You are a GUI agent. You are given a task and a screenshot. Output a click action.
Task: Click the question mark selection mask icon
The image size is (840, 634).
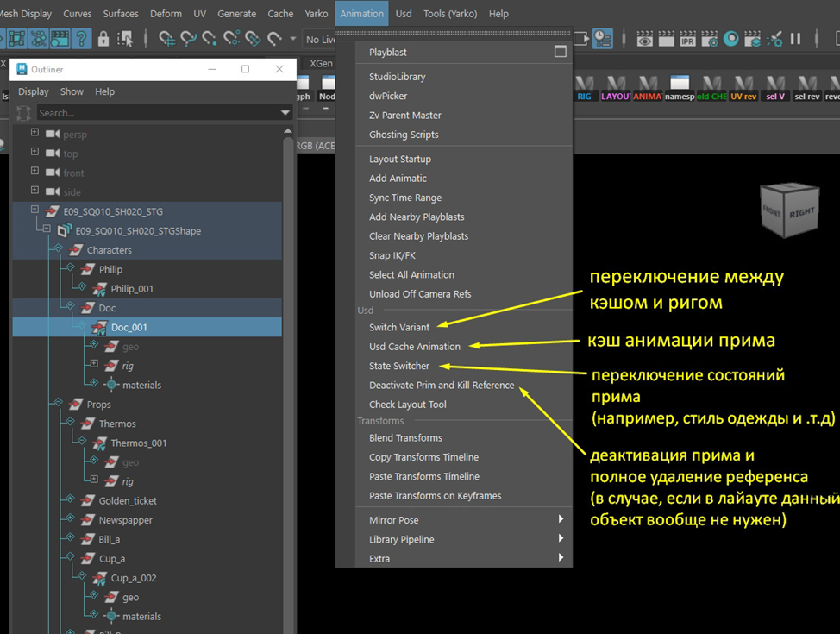(x=81, y=39)
